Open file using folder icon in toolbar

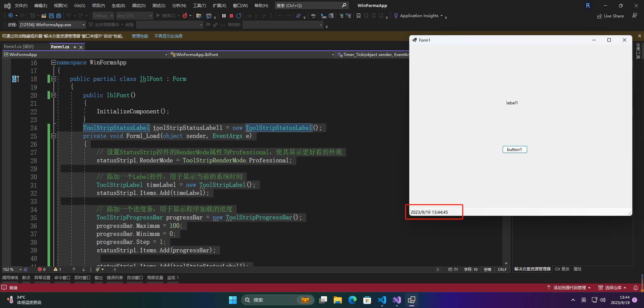44,16
